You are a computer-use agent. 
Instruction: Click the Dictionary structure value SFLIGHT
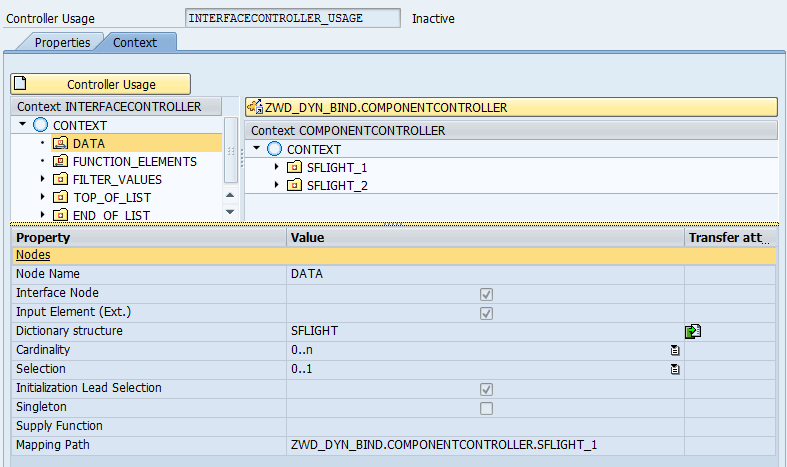click(314, 331)
